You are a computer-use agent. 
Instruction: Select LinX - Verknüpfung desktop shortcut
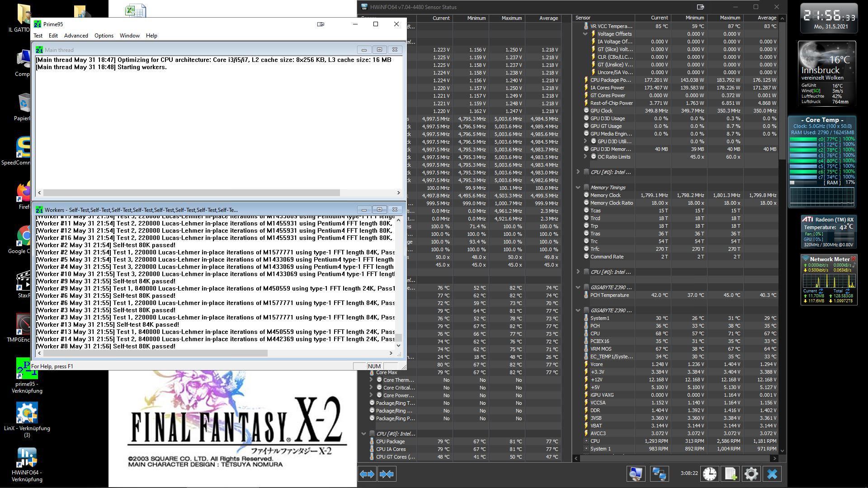[x=27, y=419]
